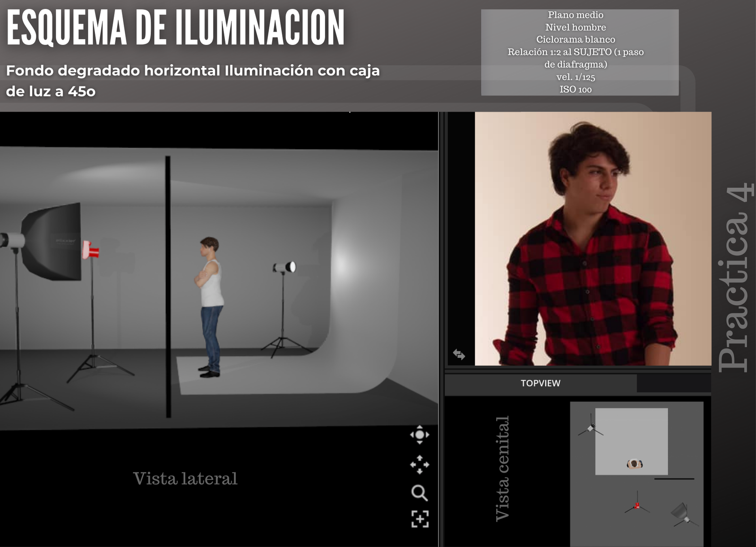Select the black flag line in top view
Screen dimensions: 756x547
click(x=674, y=479)
